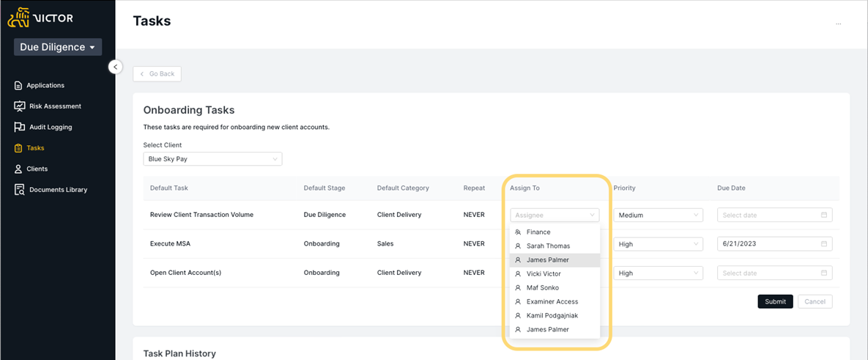
Task: Open the Clients section
Action: click(37, 169)
